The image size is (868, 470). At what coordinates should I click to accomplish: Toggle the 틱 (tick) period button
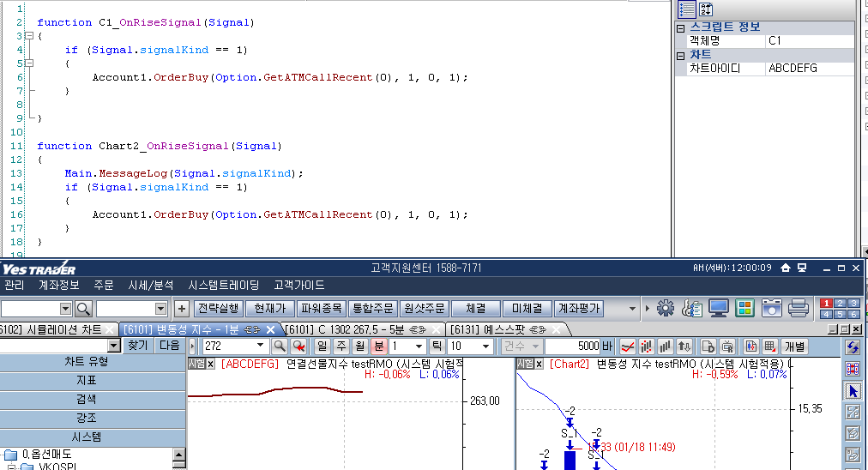[x=436, y=346]
